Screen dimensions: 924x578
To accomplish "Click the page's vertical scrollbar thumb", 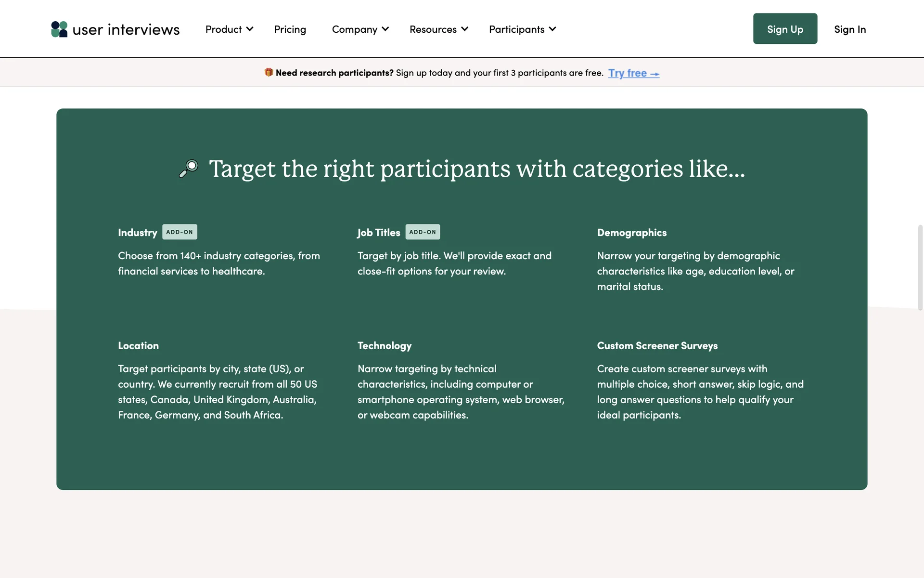I will [920, 267].
